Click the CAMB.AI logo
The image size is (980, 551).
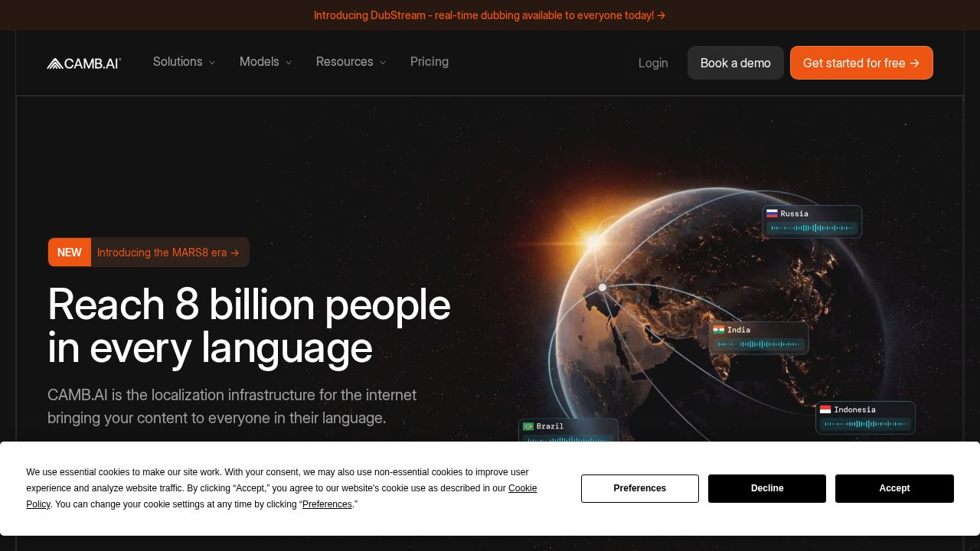(x=83, y=64)
